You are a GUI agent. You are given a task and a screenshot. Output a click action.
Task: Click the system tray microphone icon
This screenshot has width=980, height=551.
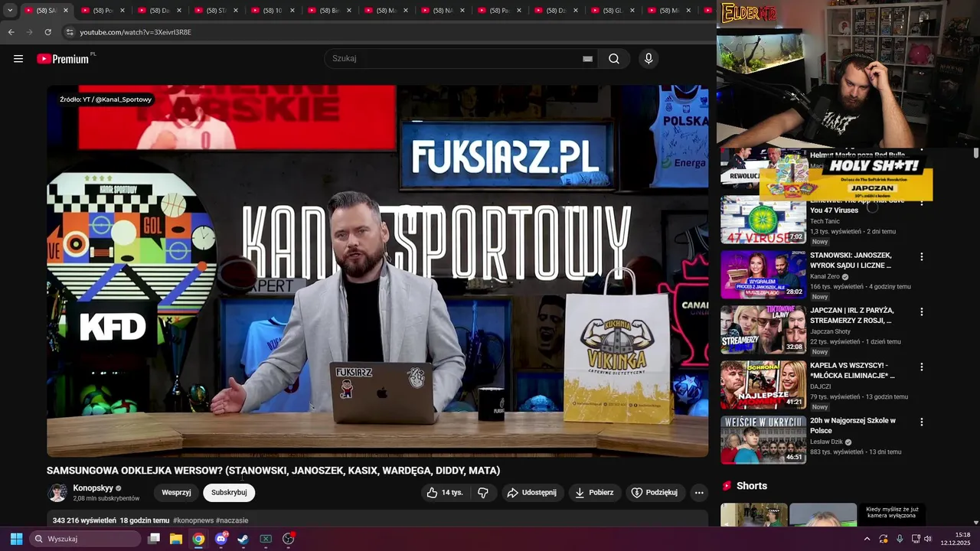[900, 539]
